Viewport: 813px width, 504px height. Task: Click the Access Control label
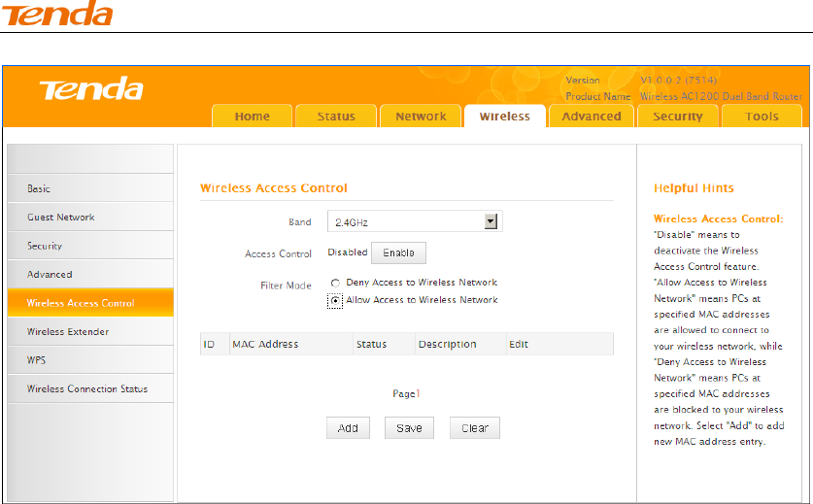coord(278,253)
